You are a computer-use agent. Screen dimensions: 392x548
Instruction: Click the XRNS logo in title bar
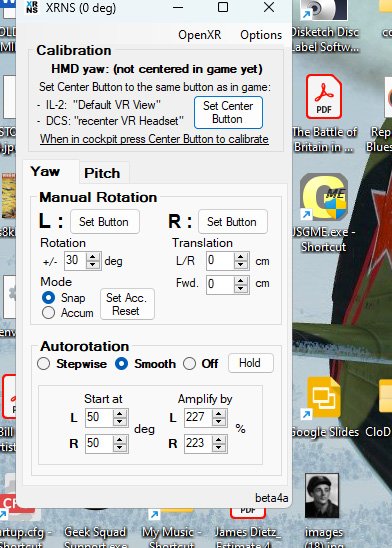coord(32,7)
